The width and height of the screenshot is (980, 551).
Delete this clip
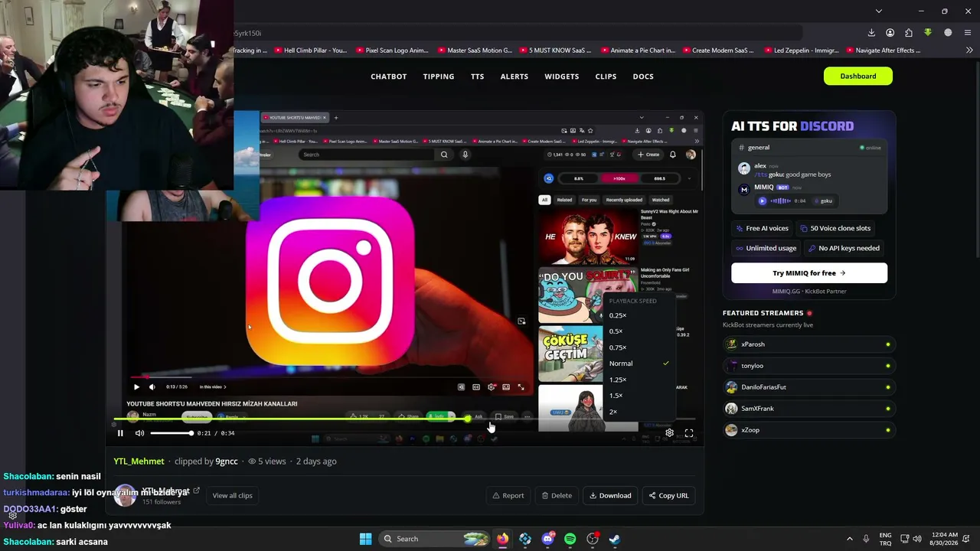557,495
